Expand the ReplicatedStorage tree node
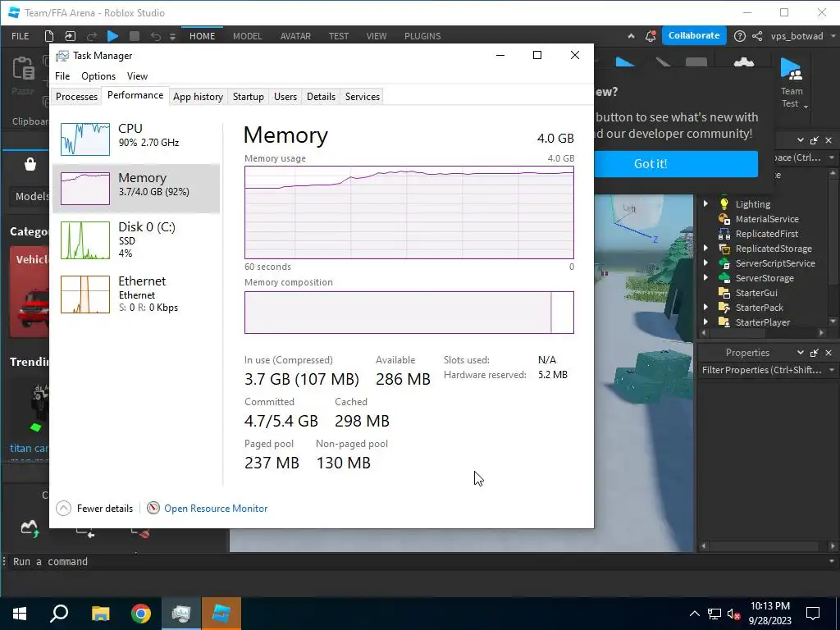This screenshot has height=630, width=840. click(x=705, y=248)
